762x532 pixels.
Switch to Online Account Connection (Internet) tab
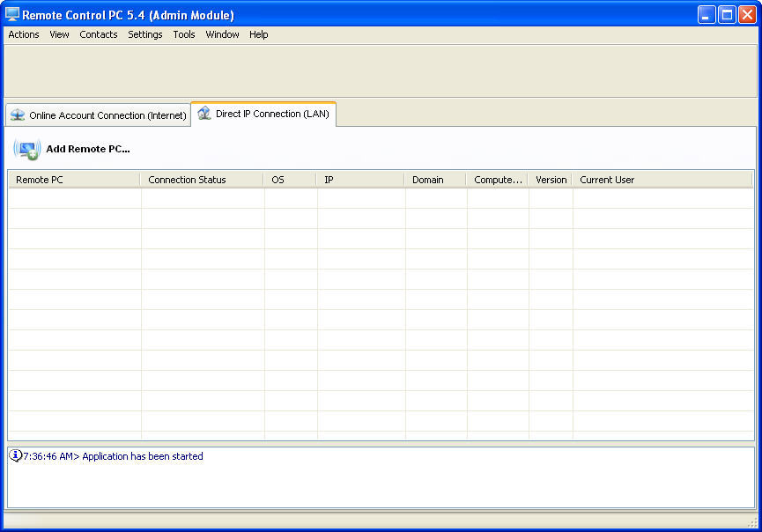tap(106, 115)
